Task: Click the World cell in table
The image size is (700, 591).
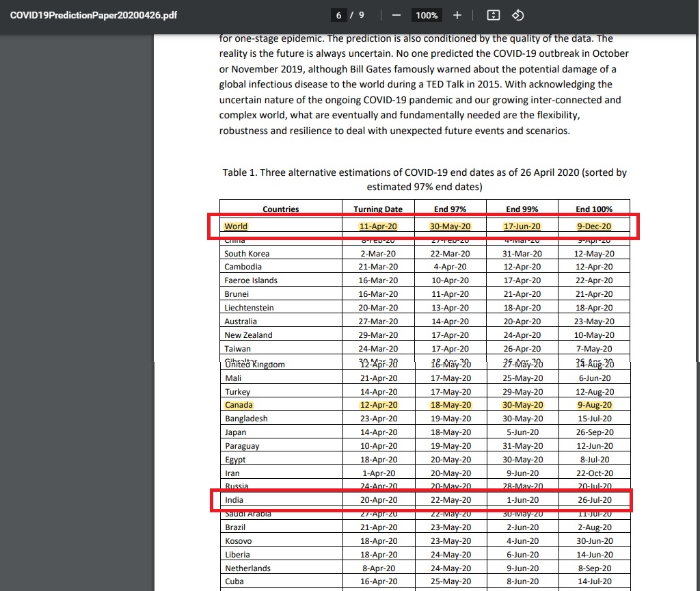Action: click(x=236, y=226)
